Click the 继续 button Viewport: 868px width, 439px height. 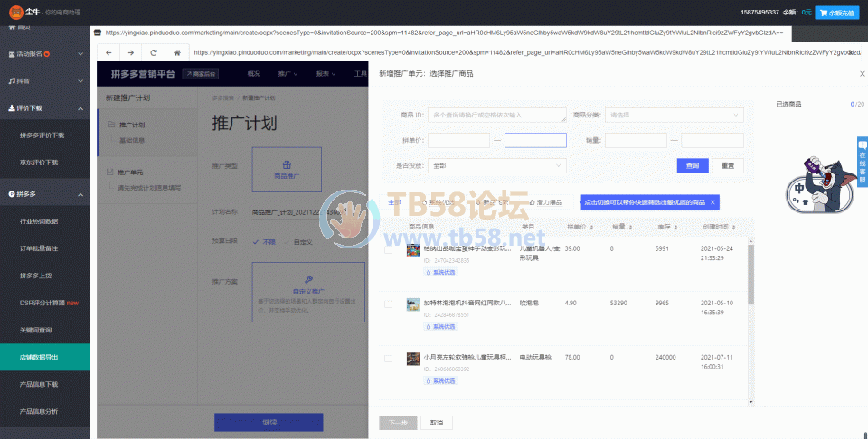point(269,423)
